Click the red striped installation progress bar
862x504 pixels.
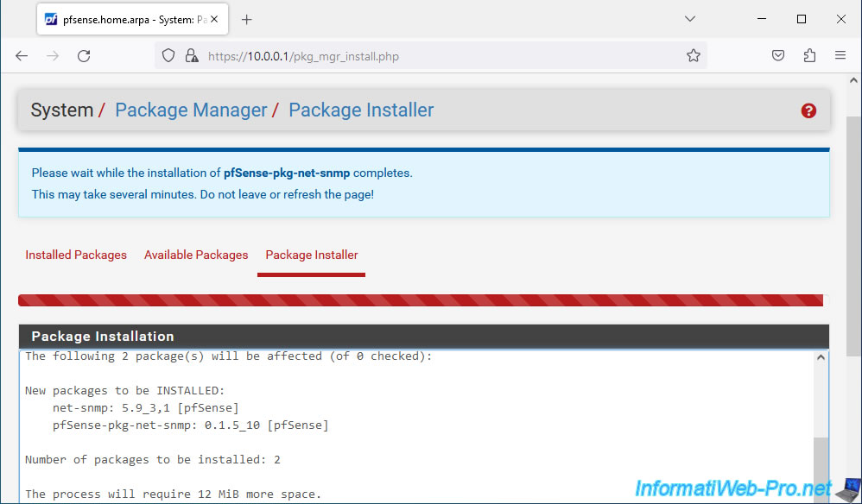(421, 300)
